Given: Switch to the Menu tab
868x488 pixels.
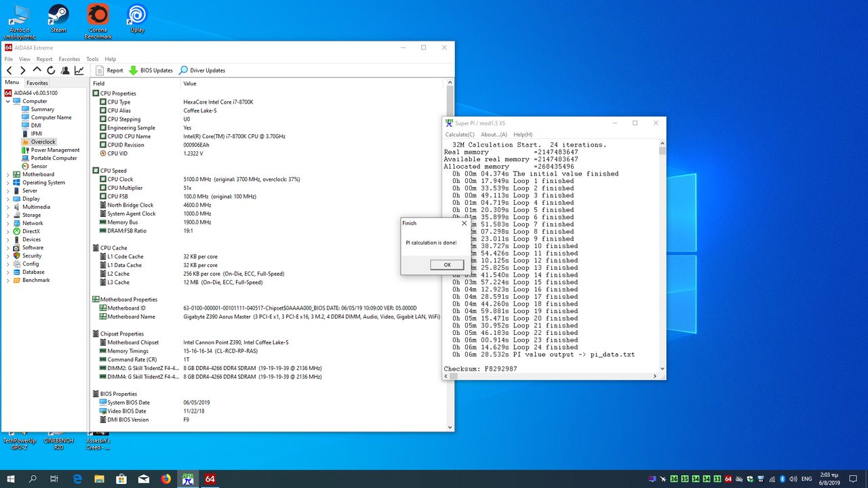Looking at the screenshot, I should coord(12,83).
